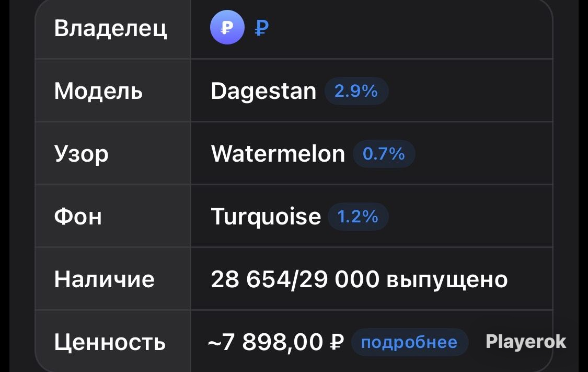This screenshot has width=588, height=372.
Task: Tap the 0.7% rarity badge for Watermelon
Action: (384, 153)
